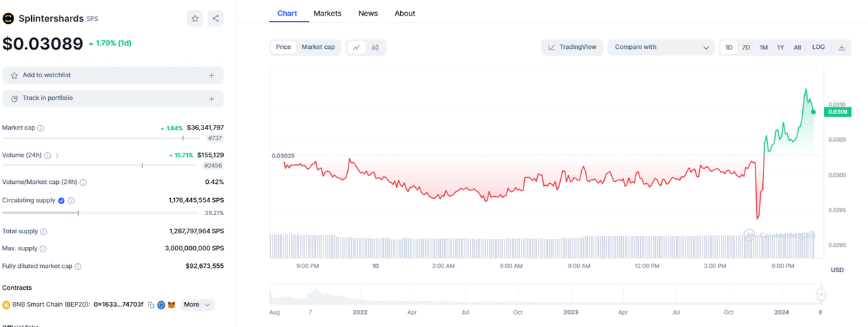The height and width of the screenshot is (327, 868).
Task: Download chart data with the download icon
Action: pos(842,47)
